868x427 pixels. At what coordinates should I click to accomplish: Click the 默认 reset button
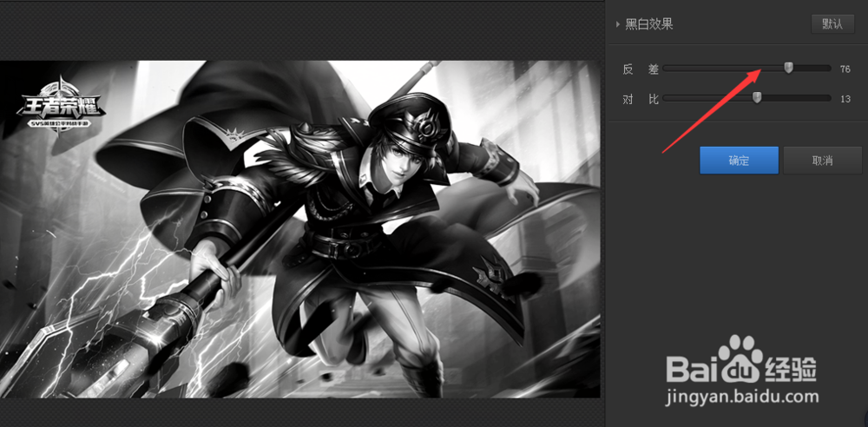(832, 24)
